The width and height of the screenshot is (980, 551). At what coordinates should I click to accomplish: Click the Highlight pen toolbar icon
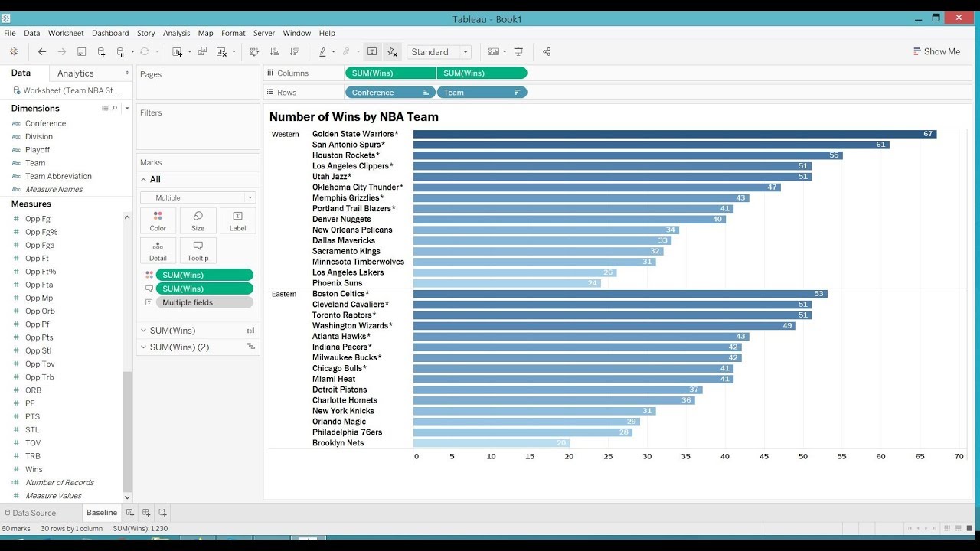pos(322,52)
